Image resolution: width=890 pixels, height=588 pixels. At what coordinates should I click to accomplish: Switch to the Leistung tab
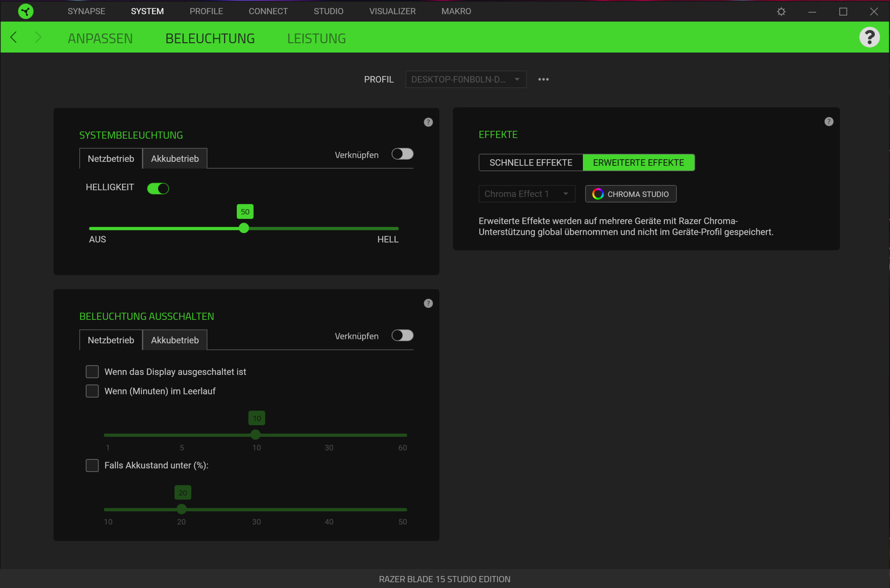(316, 38)
